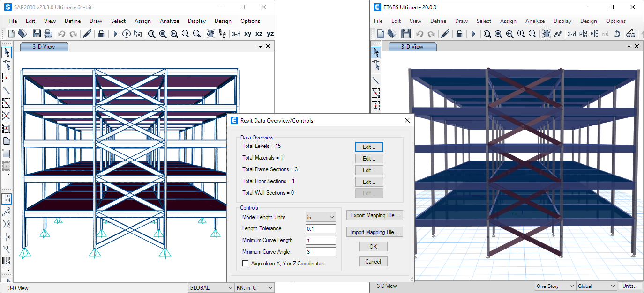Select draw special joint tool in SAP2000
The image size is (644, 293).
7,77
